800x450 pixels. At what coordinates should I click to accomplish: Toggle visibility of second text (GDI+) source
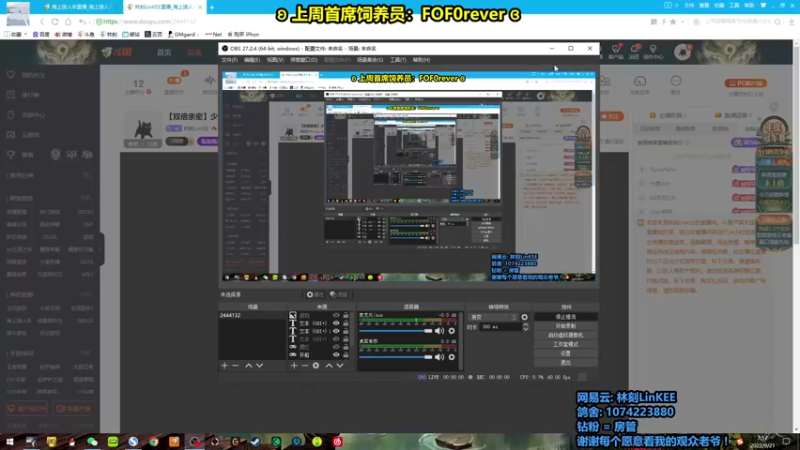click(x=336, y=331)
